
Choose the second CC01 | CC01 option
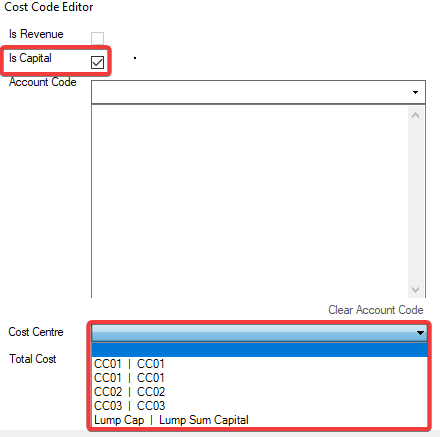[x=259, y=378]
